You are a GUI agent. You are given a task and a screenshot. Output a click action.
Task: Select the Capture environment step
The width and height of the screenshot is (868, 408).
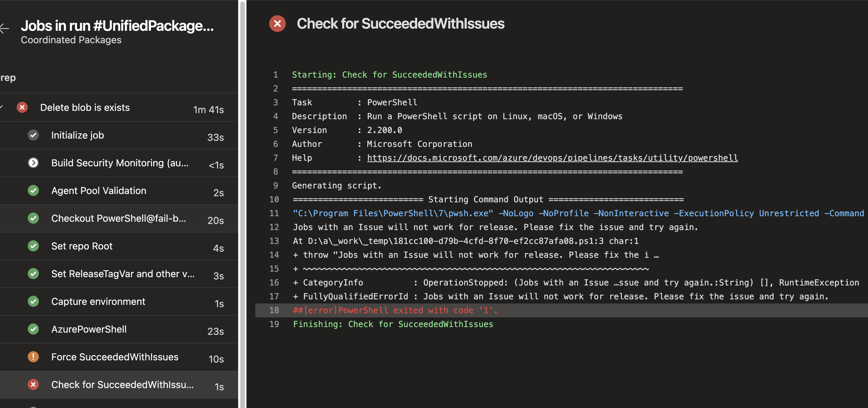tap(119, 302)
